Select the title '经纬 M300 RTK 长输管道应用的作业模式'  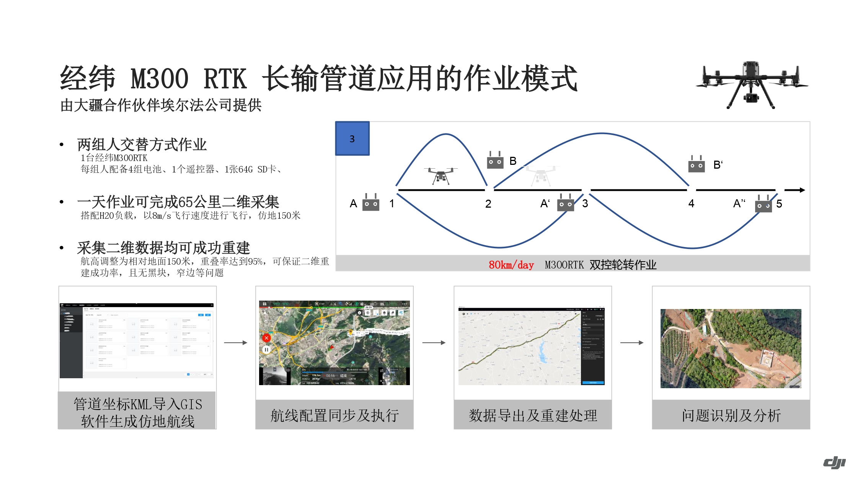click(319, 78)
